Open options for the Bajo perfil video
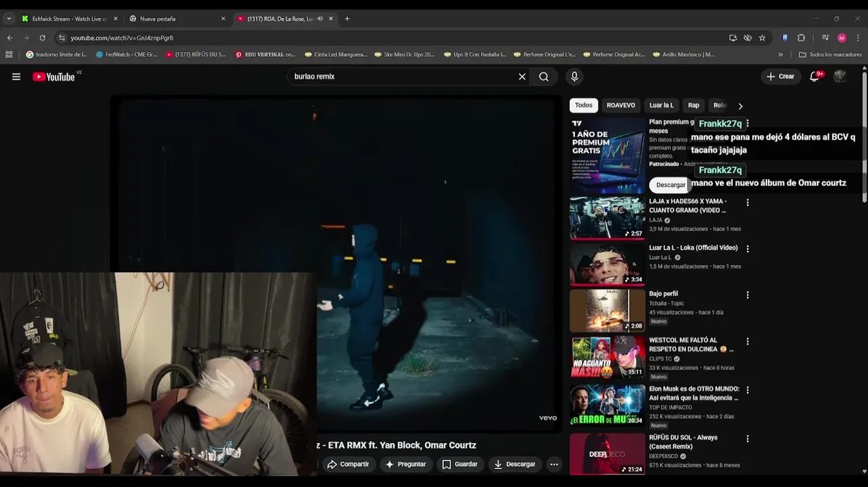The width and height of the screenshot is (868, 487). tap(748, 295)
